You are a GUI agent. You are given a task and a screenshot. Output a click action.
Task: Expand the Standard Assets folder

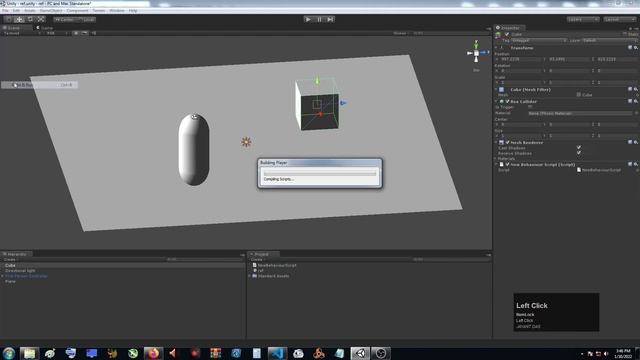click(250, 276)
